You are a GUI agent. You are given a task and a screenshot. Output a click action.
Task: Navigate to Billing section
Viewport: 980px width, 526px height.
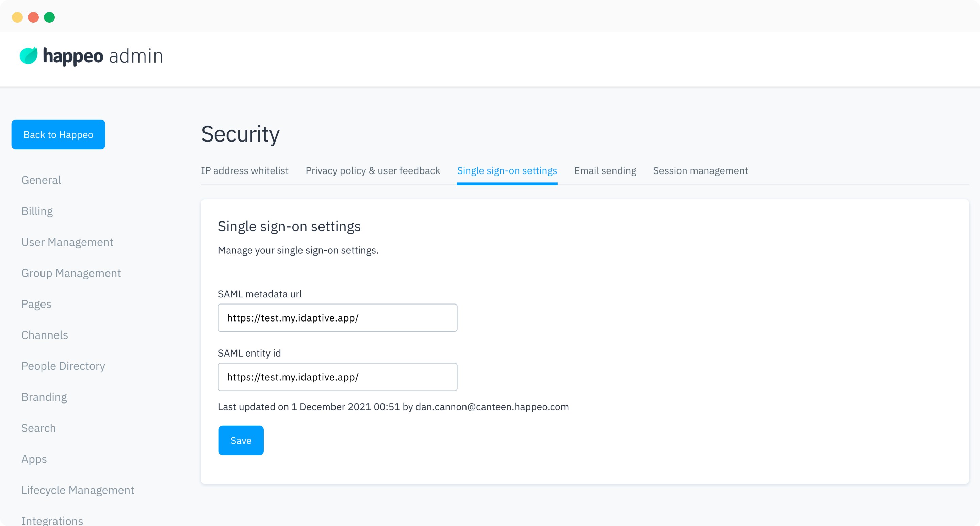coord(37,211)
